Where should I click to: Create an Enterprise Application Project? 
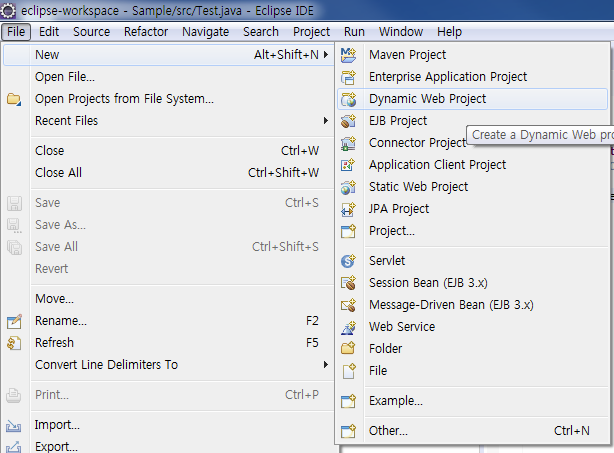click(x=472, y=77)
